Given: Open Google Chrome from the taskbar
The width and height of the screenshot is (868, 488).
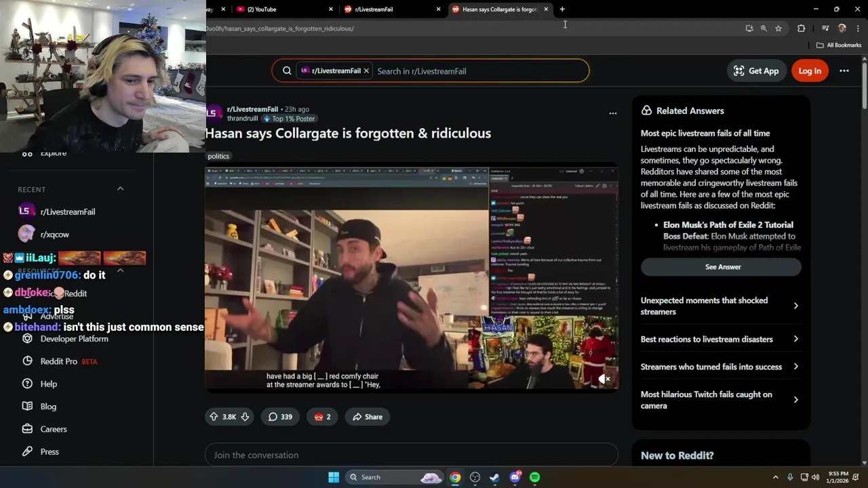Looking at the screenshot, I should pyautogui.click(x=455, y=477).
